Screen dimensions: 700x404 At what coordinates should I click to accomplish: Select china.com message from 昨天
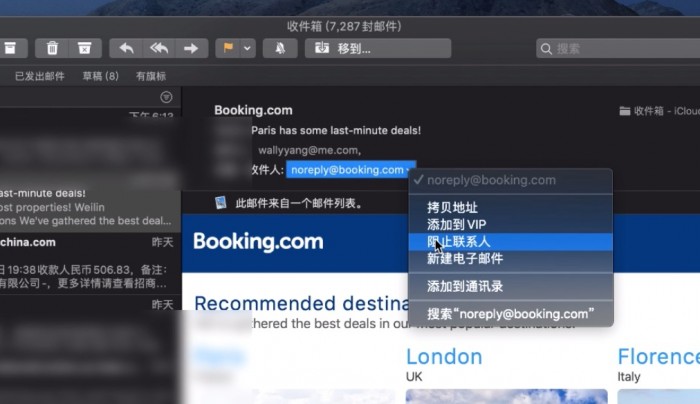(90, 263)
